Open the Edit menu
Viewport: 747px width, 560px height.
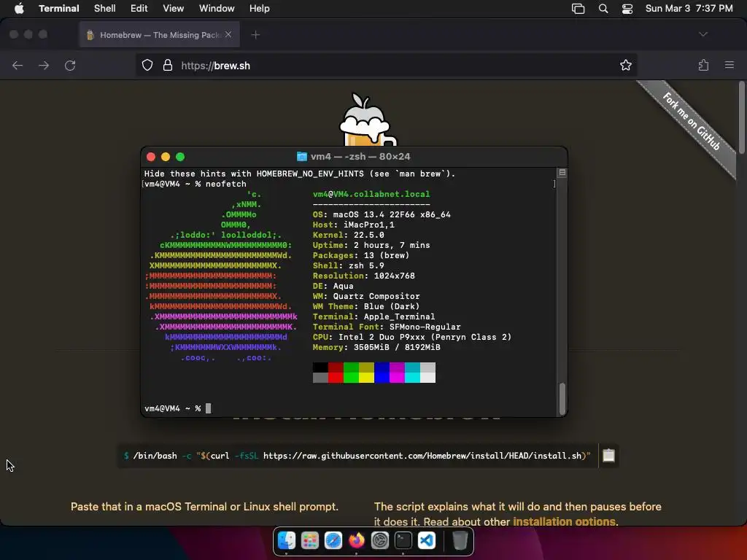139,9
